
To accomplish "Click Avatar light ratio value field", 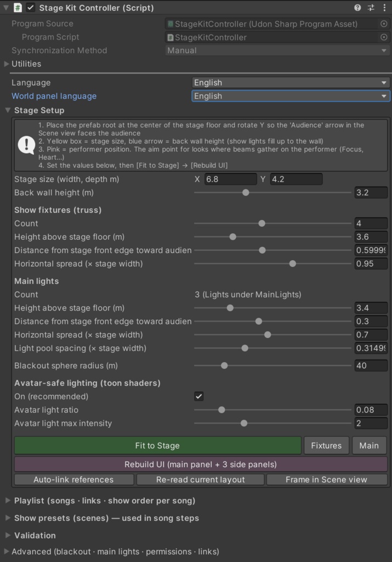I will 371,409.
